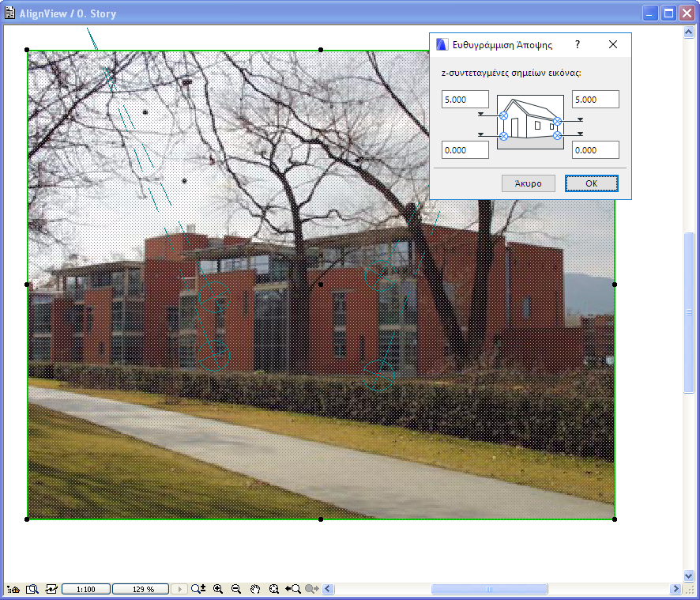The image size is (700, 600).
Task: Click the left-middle picture selection handle
Action: [27, 285]
